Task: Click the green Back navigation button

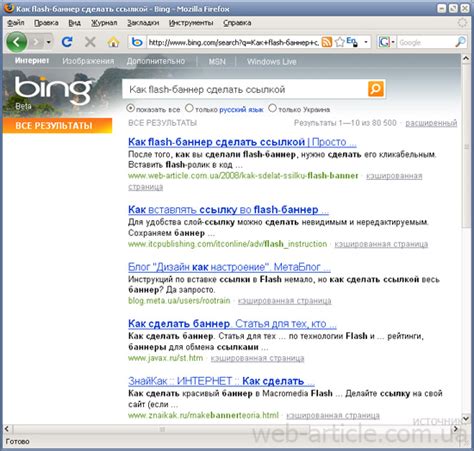Action: click(x=16, y=42)
